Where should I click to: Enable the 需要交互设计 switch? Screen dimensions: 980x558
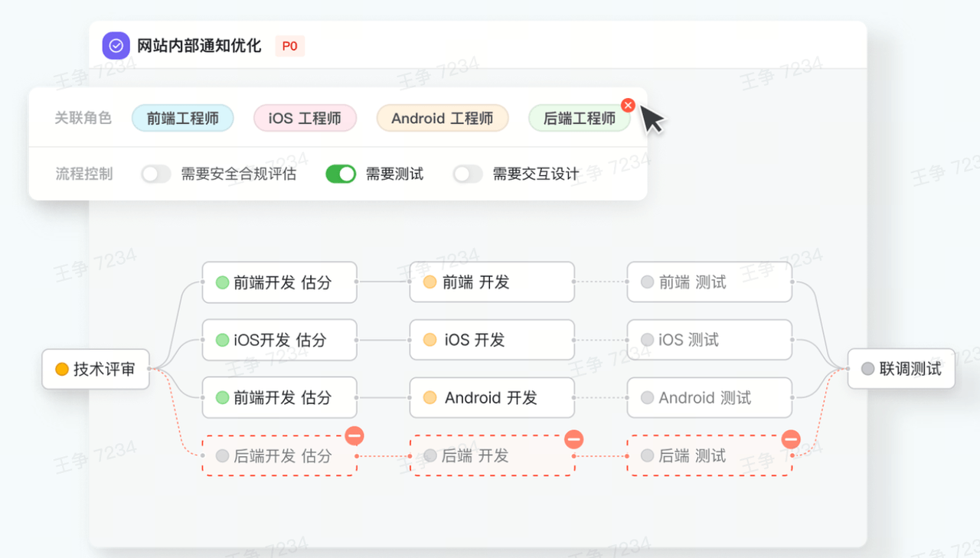(x=468, y=175)
